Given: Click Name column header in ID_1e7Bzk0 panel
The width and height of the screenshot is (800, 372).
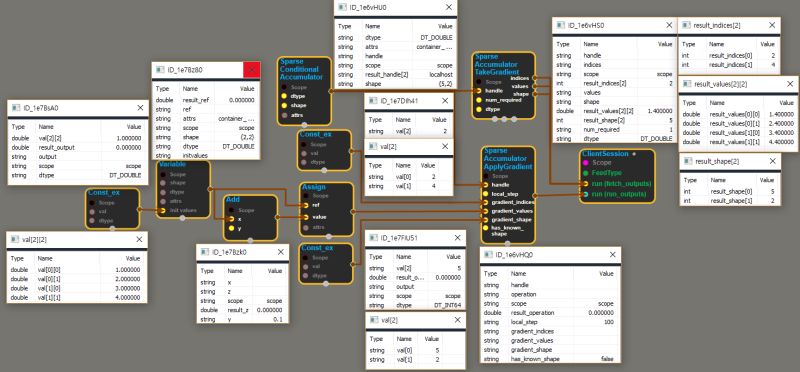Looking at the screenshot, I should tap(236, 271).
